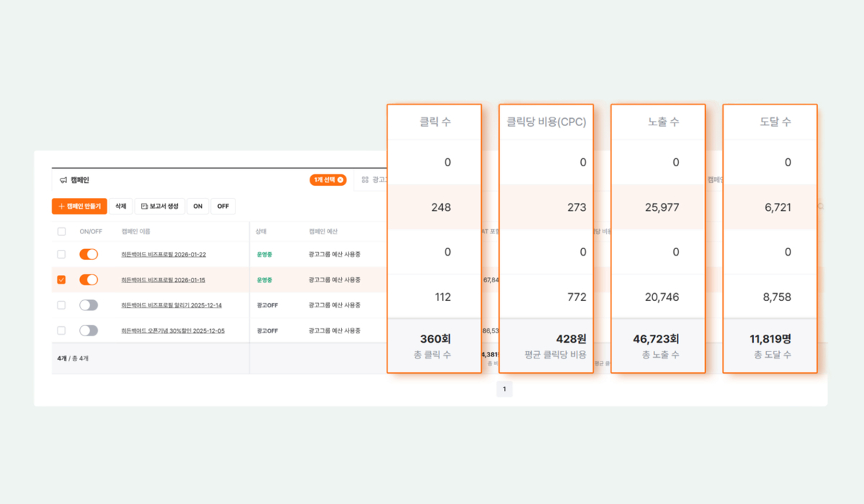Click the ON/OFF column header
This screenshot has width=864, height=504.
coord(91,231)
